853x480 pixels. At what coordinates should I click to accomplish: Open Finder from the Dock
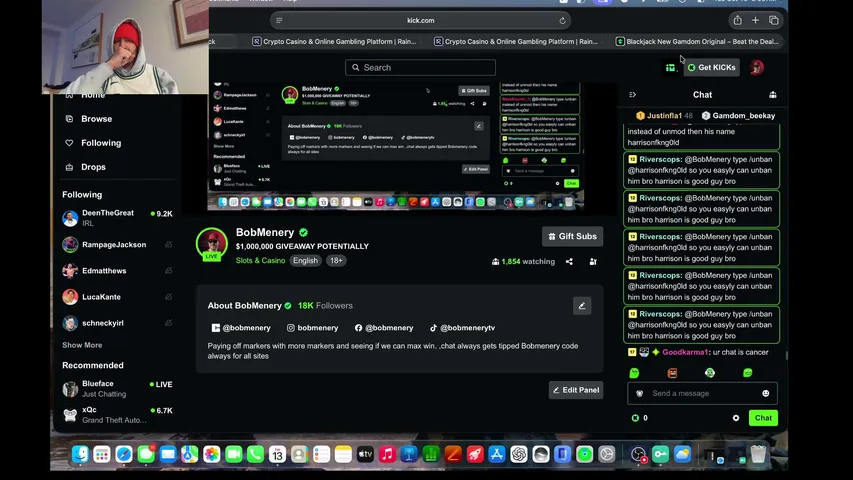click(81, 454)
